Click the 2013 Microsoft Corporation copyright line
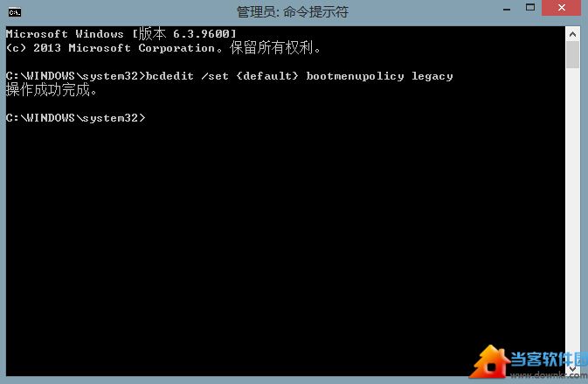The height and width of the screenshot is (384, 588). pos(163,48)
